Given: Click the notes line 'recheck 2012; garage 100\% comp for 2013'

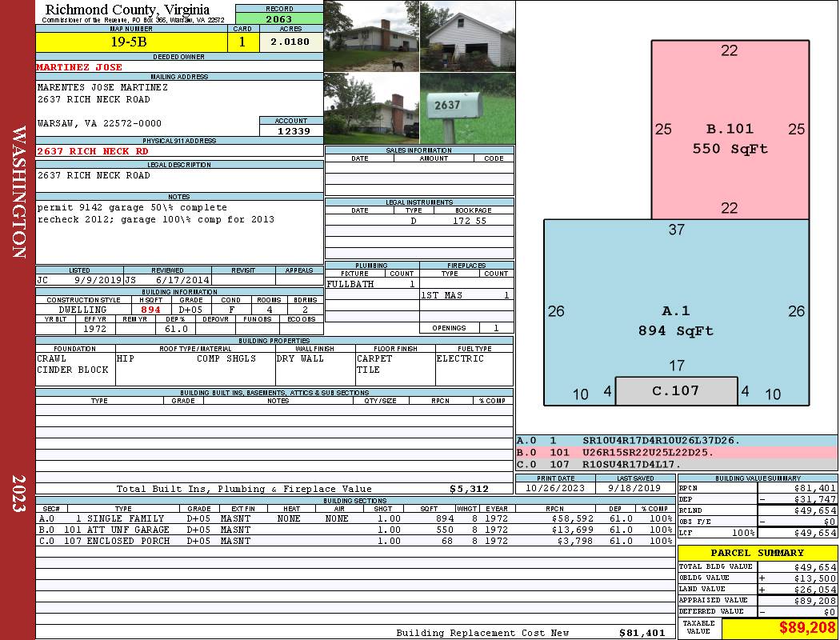Looking at the screenshot, I should pyautogui.click(x=155, y=219).
